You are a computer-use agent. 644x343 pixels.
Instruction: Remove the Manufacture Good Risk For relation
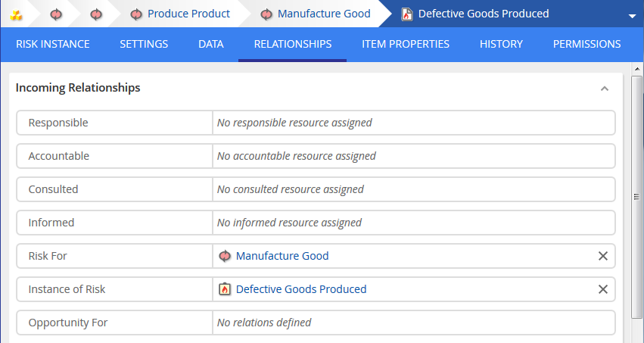[x=603, y=256]
